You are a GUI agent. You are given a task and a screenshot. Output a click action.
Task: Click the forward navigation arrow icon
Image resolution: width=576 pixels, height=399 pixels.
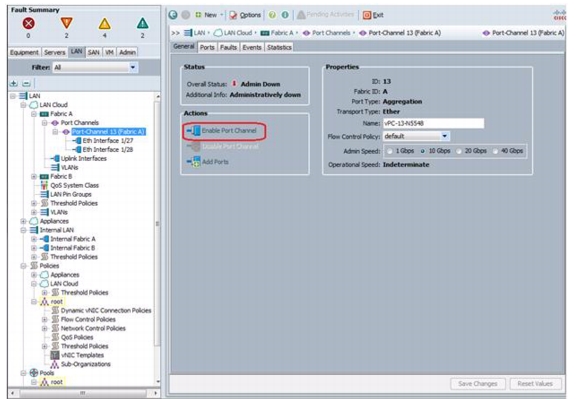186,15
